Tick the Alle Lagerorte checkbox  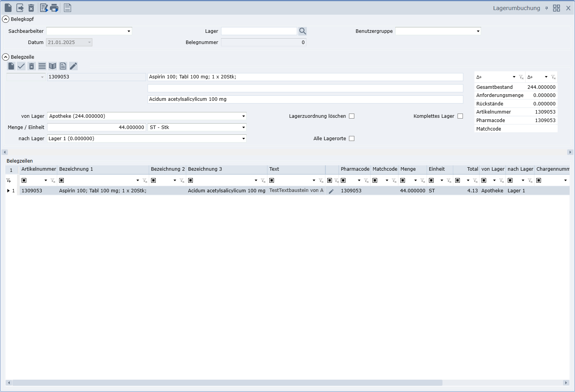(x=352, y=139)
